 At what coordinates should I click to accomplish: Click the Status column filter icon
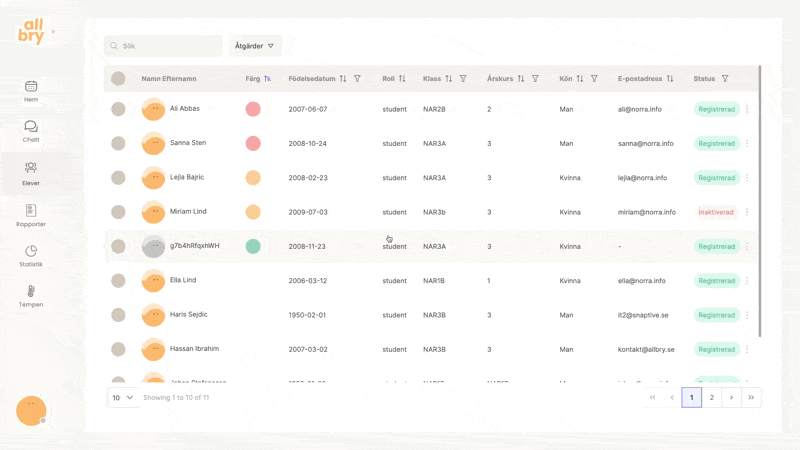(725, 79)
